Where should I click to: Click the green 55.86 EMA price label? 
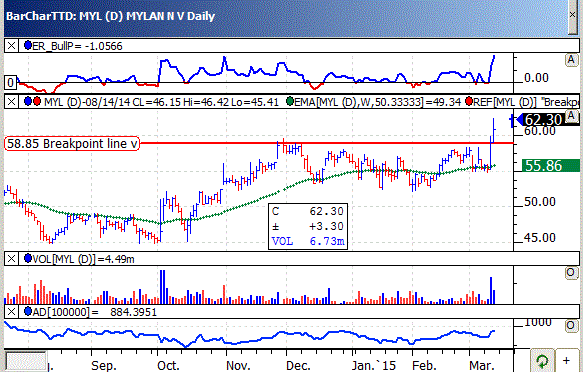[x=551, y=165]
